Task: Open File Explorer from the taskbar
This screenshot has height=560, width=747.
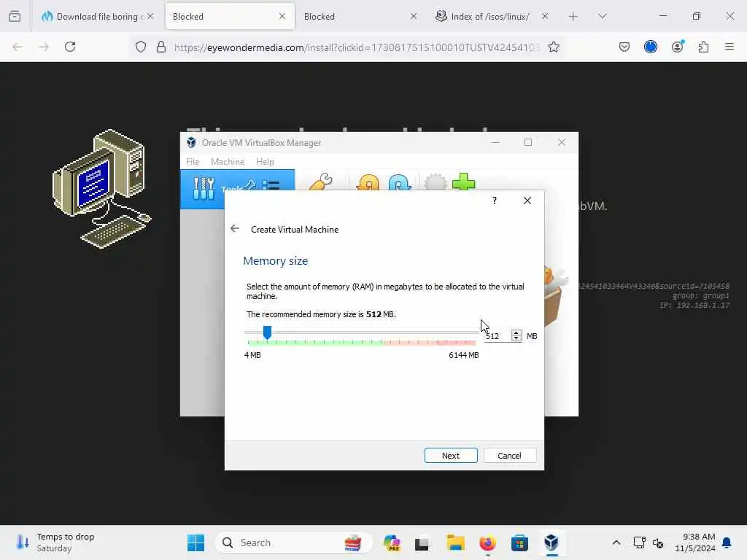Action: click(455, 542)
